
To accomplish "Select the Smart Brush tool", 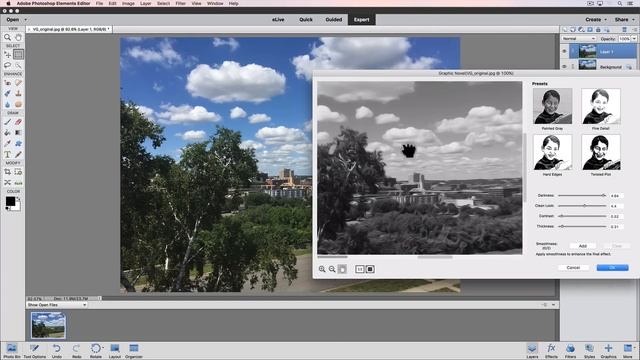I will [7, 93].
